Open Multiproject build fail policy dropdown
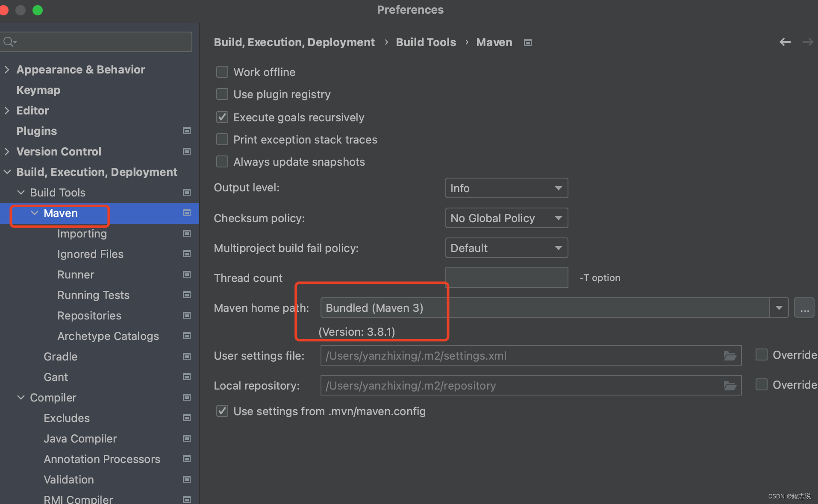This screenshot has width=818, height=504. 506,248
